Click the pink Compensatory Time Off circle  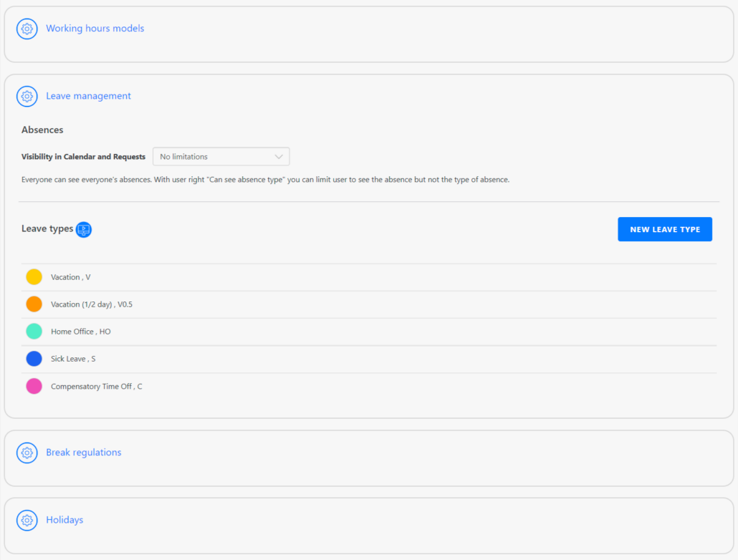tap(34, 387)
